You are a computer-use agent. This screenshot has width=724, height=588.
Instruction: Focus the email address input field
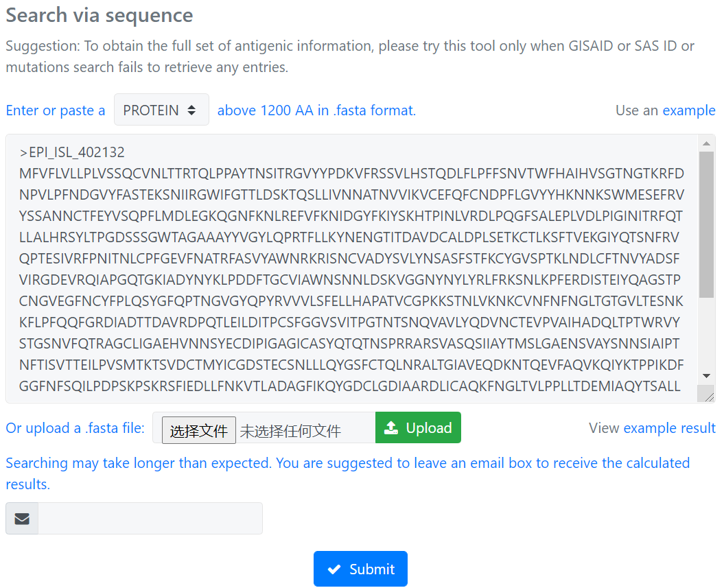pyautogui.click(x=150, y=518)
